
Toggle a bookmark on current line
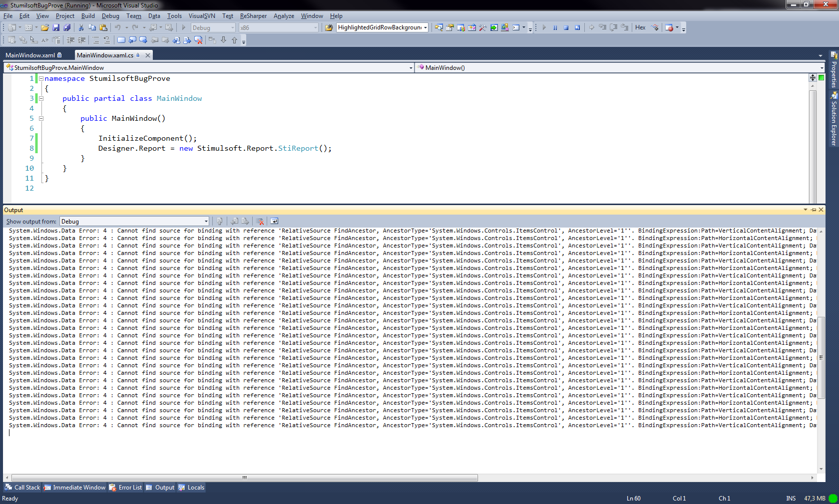pos(121,40)
